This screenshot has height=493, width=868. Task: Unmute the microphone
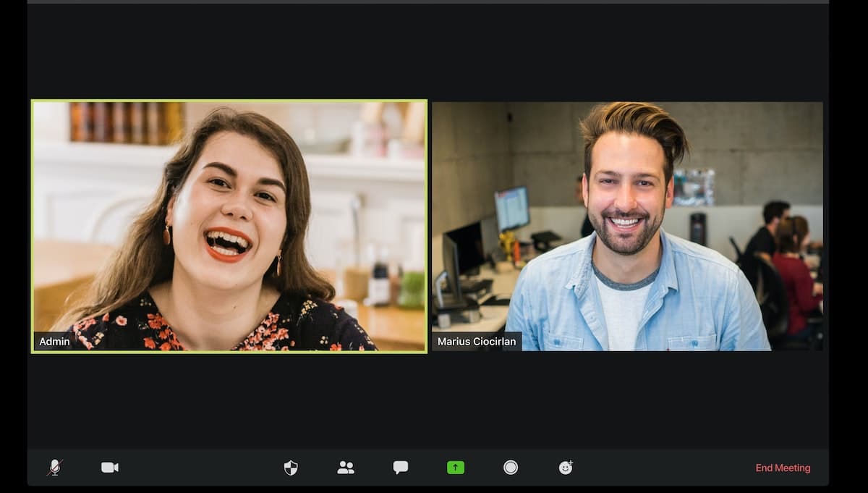point(55,468)
